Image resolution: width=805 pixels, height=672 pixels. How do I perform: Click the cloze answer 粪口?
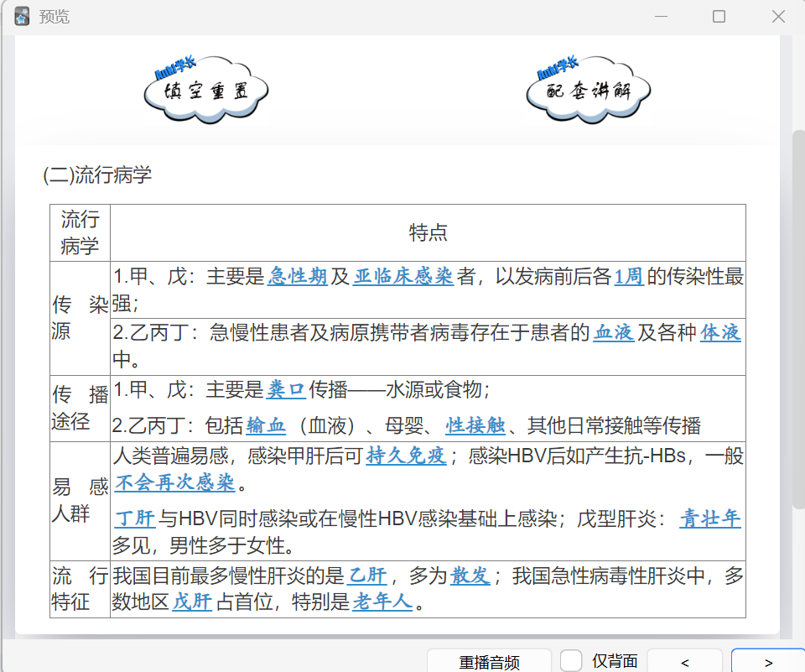pyautogui.click(x=286, y=389)
